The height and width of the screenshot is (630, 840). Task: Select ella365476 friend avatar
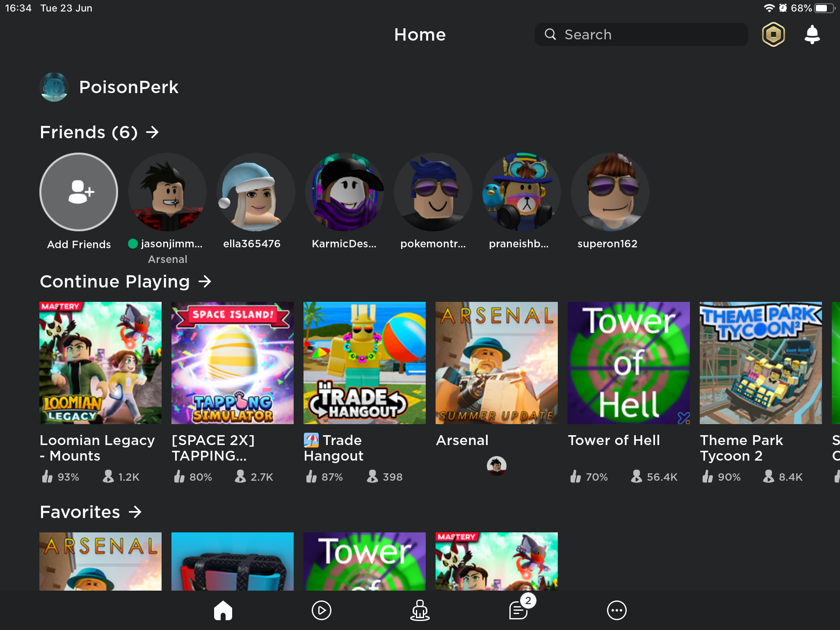pos(256,192)
